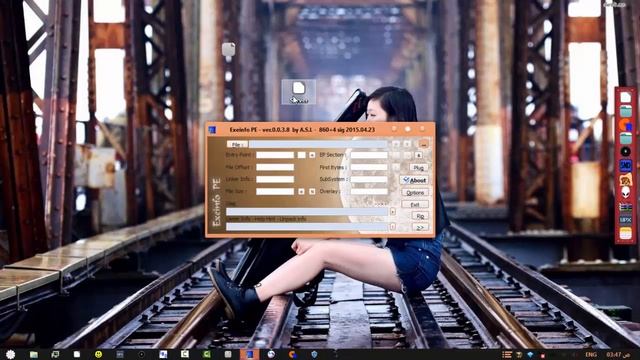640x360 pixels.
Task: Click the file path field beside the File button
Action: [x=318, y=144]
